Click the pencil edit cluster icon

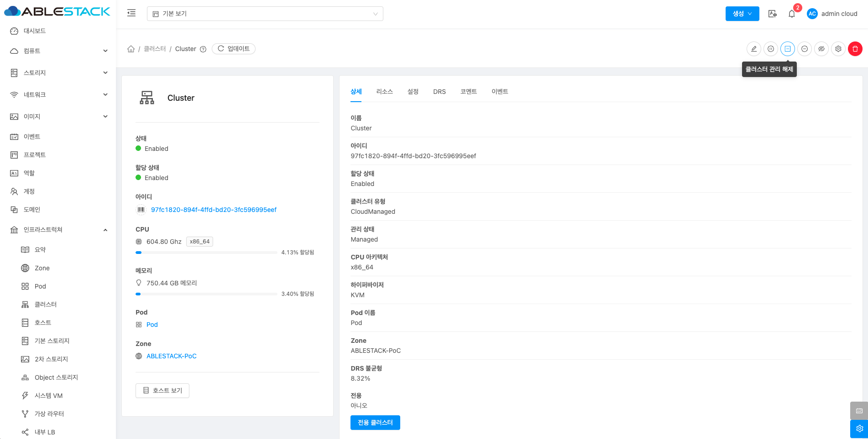coord(753,49)
